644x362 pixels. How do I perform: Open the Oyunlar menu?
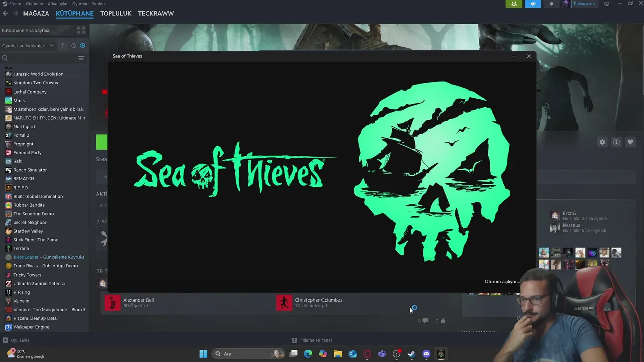80,4
